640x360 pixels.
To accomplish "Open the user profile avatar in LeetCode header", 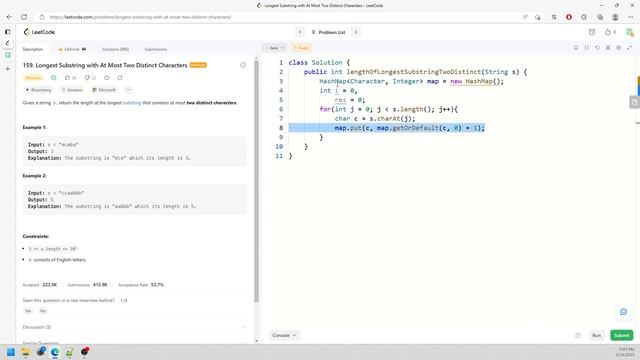I will pos(630,32).
